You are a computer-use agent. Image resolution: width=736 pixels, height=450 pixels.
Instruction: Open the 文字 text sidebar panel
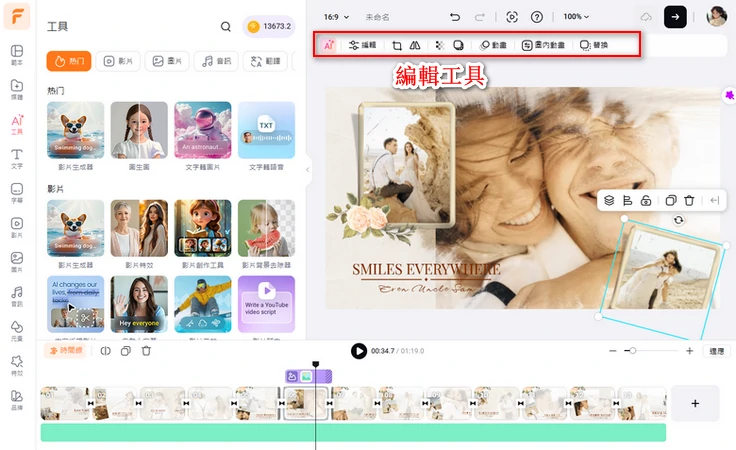click(x=17, y=158)
